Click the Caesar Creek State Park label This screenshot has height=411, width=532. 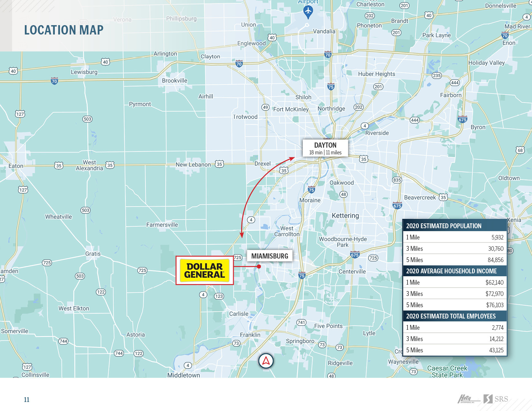coord(447,371)
